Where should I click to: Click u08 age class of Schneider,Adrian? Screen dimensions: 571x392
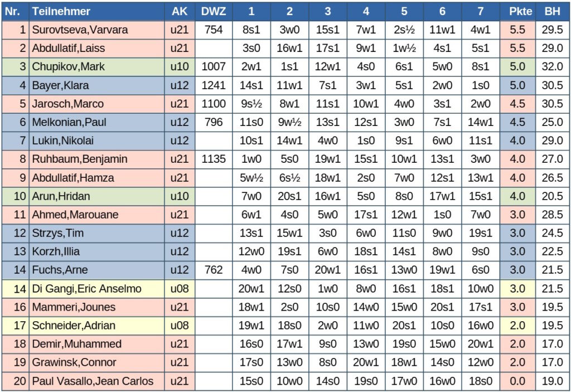pyautogui.click(x=180, y=326)
